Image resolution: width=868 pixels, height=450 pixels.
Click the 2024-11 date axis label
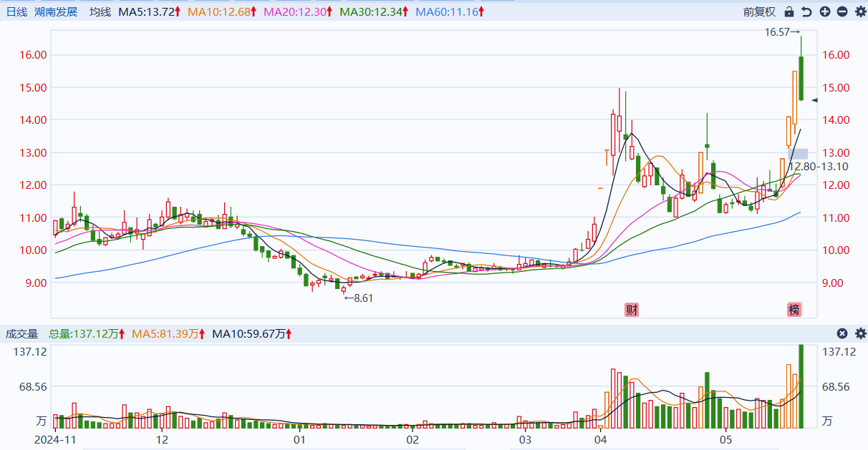tap(55, 439)
